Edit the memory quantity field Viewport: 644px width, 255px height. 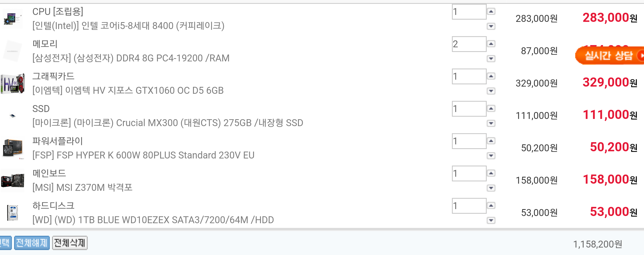tap(469, 44)
